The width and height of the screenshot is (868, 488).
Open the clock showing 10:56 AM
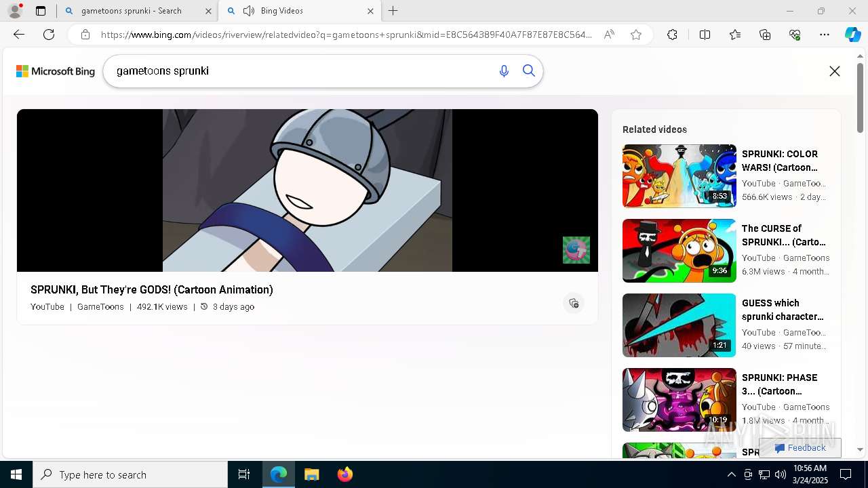click(x=809, y=474)
